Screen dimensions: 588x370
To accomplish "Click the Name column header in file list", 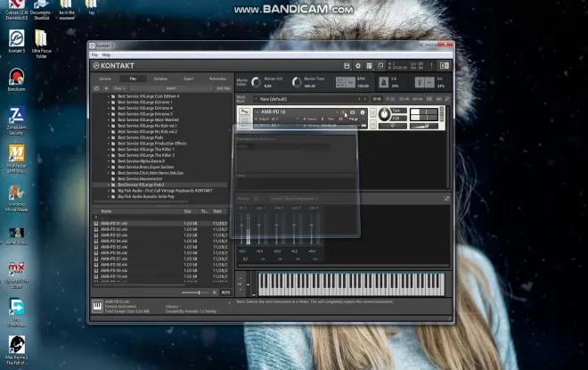I will 107,211.
